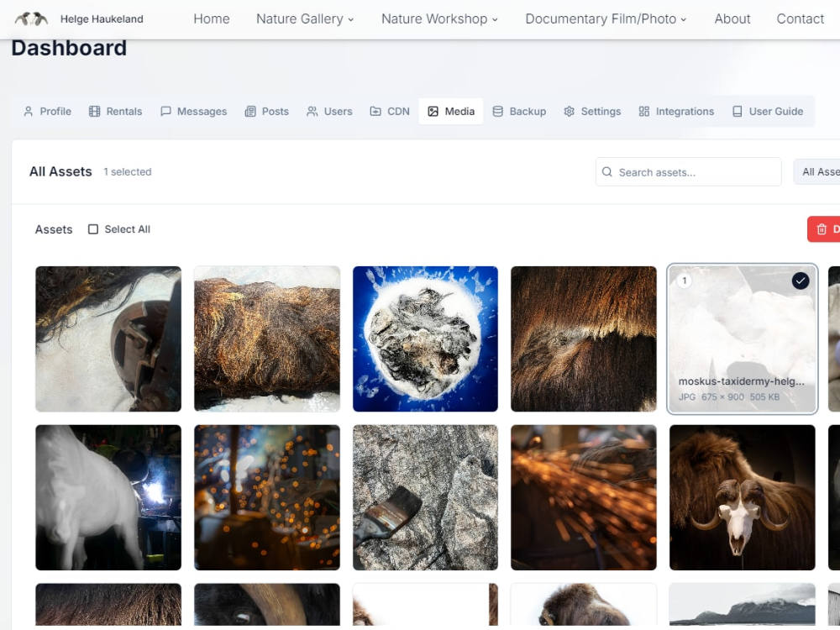Select the Media tab
The image size is (840, 630).
[451, 112]
